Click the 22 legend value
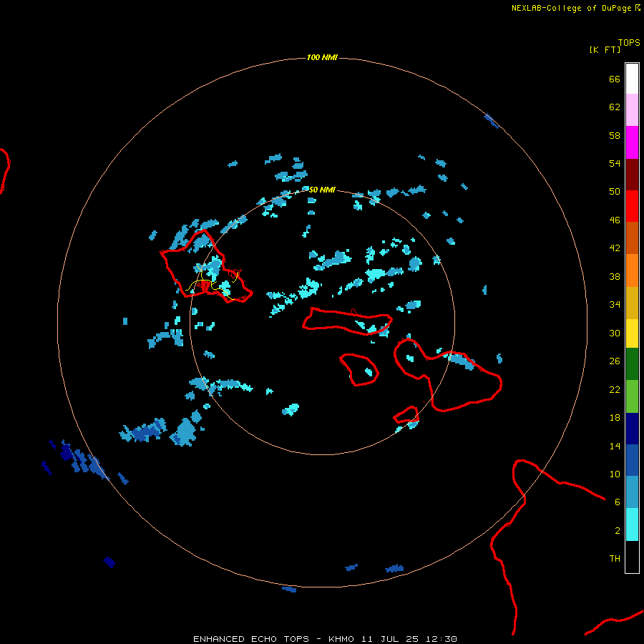Screen dimensions: 644x644 click(615, 390)
